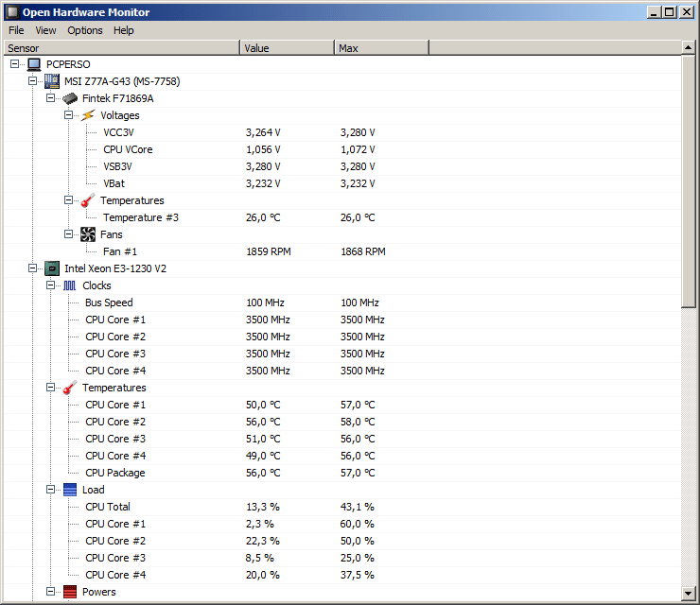Collapse the Load group
The width and height of the screenshot is (700, 605).
(x=50, y=490)
